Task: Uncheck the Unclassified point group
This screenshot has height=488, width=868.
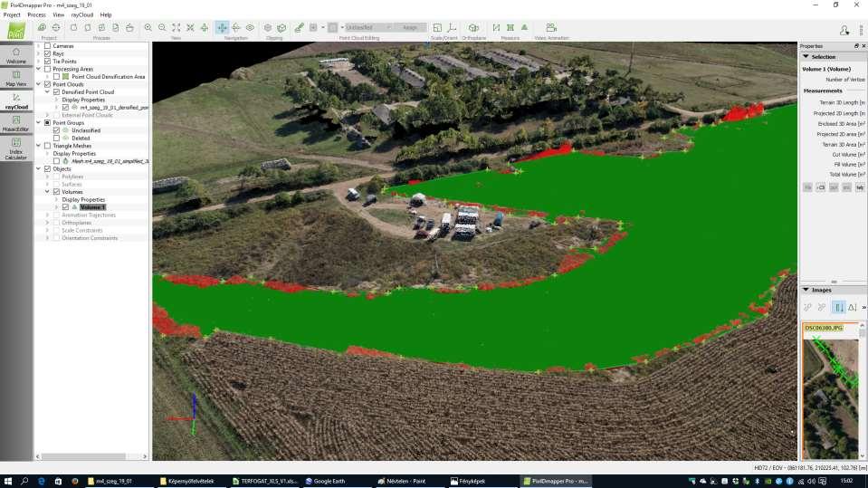Action: click(56, 130)
